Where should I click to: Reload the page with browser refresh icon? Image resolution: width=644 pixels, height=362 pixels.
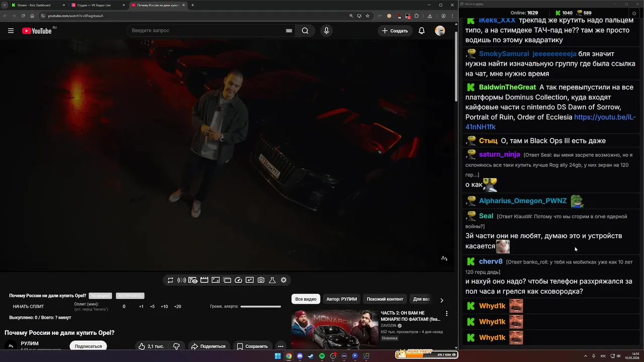23,16
